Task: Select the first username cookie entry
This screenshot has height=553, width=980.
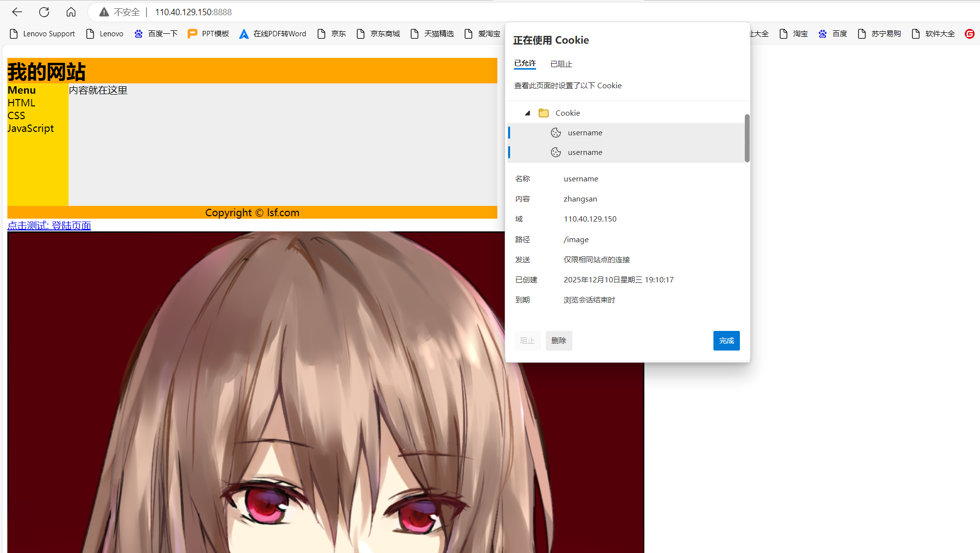Action: 585,133
